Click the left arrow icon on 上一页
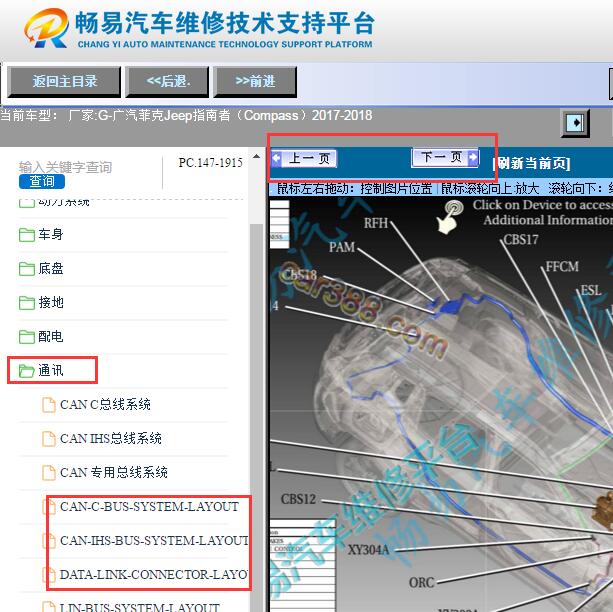Screen dimensions: 613x612 click(x=276, y=158)
